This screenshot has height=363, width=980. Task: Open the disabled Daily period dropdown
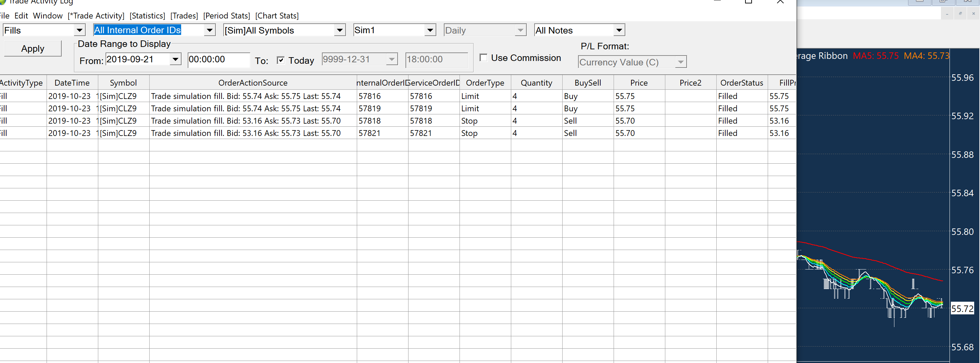520,30
